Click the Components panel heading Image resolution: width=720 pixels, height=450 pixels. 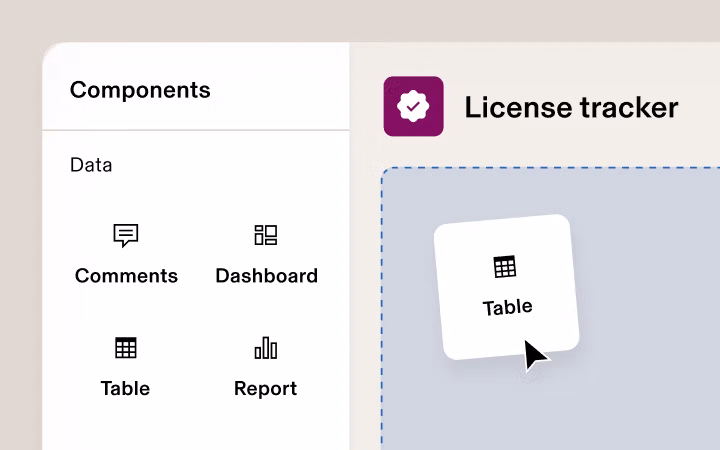pyautogui.click(x=140, y=90)
